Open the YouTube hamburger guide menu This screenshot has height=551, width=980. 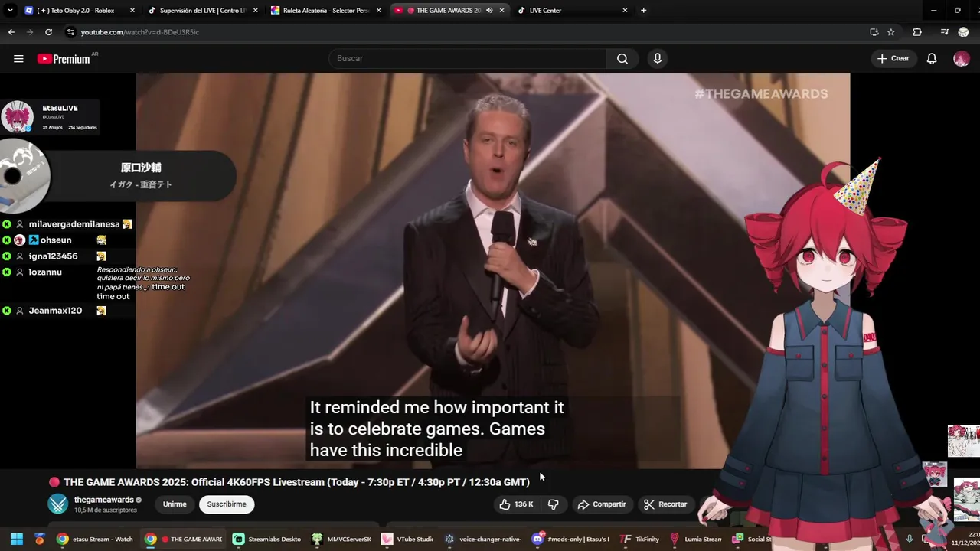18,59
